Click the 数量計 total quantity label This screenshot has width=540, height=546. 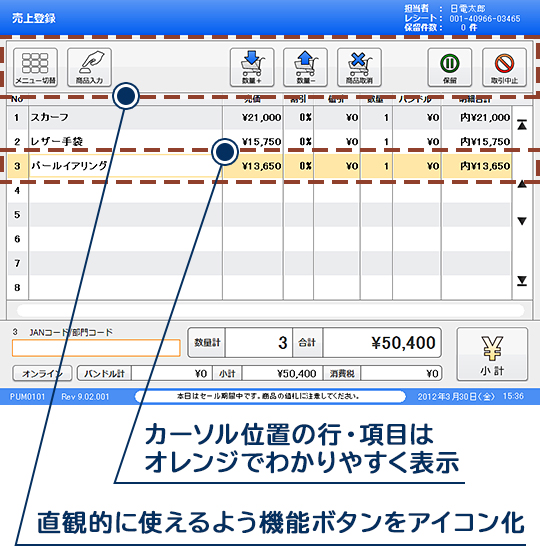(207, 343)
